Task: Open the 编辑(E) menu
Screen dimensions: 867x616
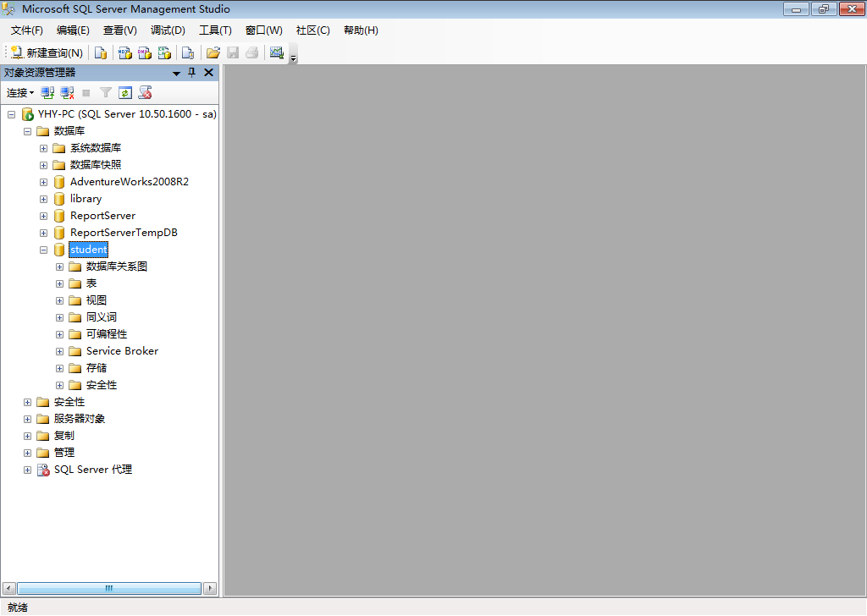Action: [x=73, y=30]
